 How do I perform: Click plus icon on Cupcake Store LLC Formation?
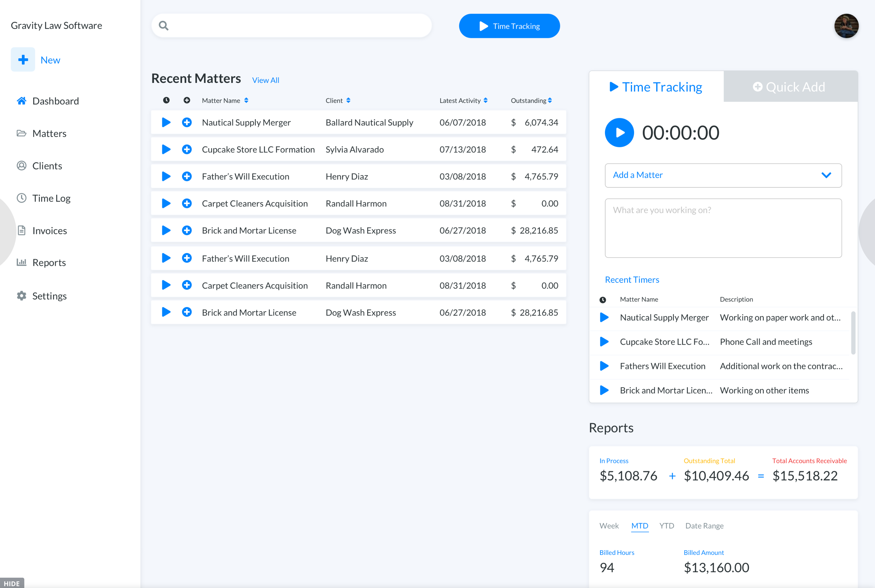click(187, 150)
